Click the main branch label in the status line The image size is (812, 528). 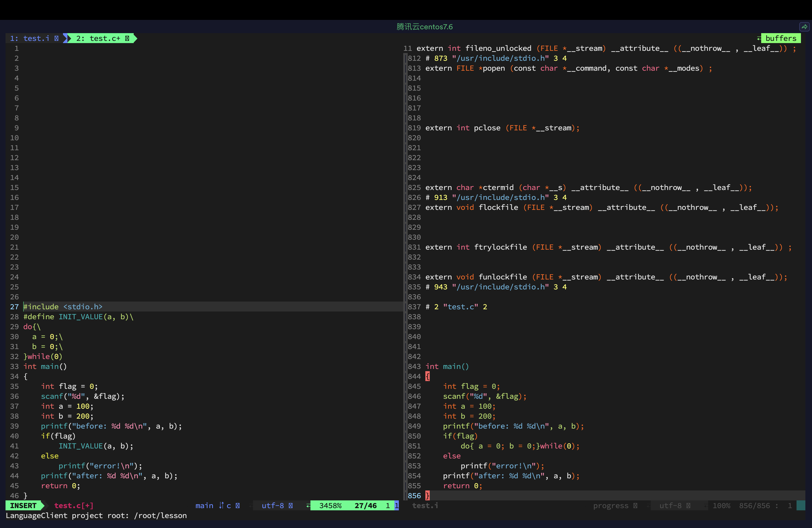pos(204,505)
